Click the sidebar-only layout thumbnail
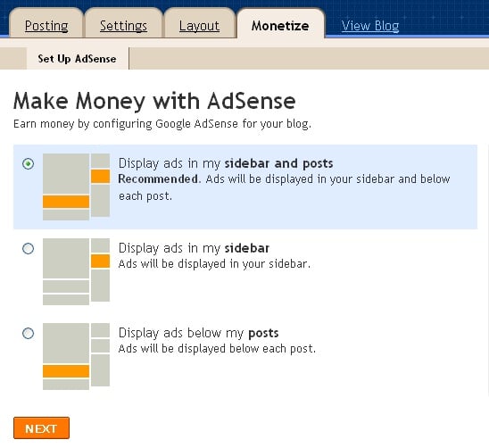 (76, 271)
